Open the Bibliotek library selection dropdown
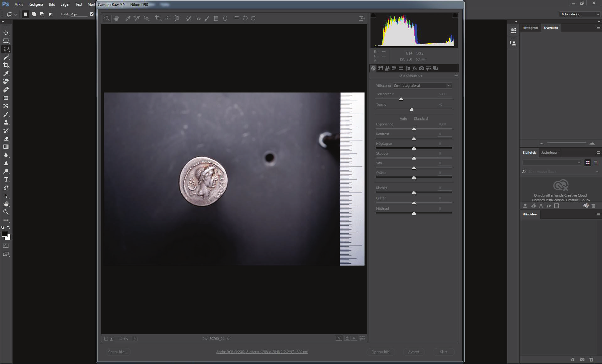This screenshot has width=602, height=364. pyautogui.click(x=552, y=162)
